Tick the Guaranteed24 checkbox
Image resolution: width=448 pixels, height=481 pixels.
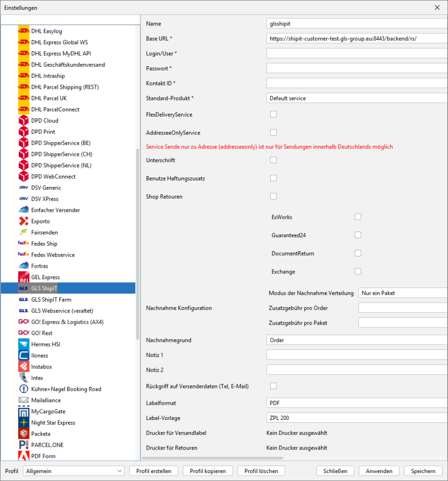coord(358,235)
